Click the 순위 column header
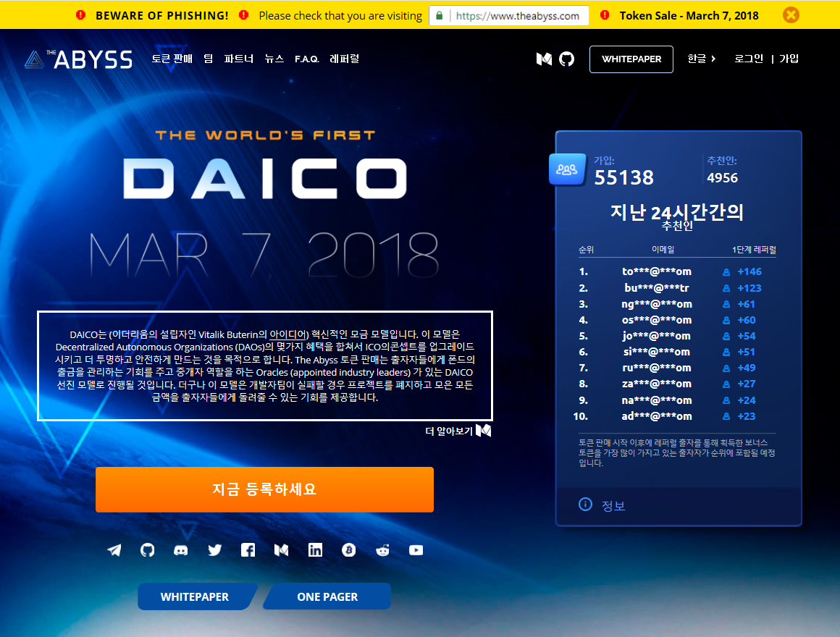 (x=586, y=250)
